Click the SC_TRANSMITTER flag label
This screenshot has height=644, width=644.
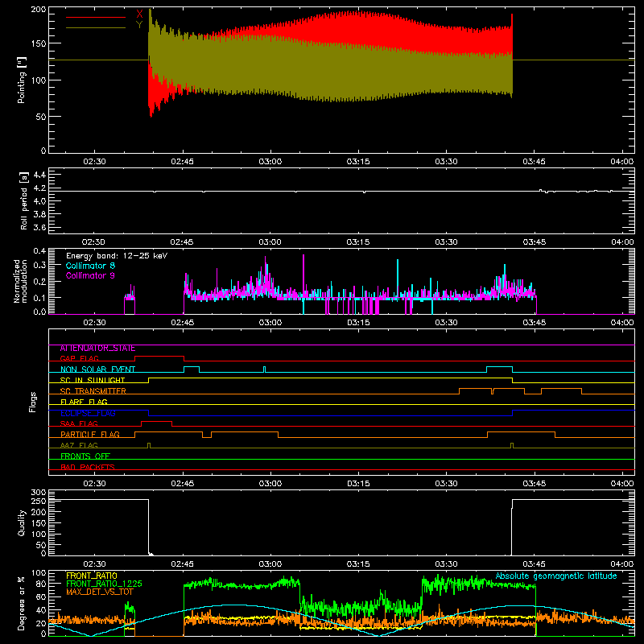coord(93,391)
